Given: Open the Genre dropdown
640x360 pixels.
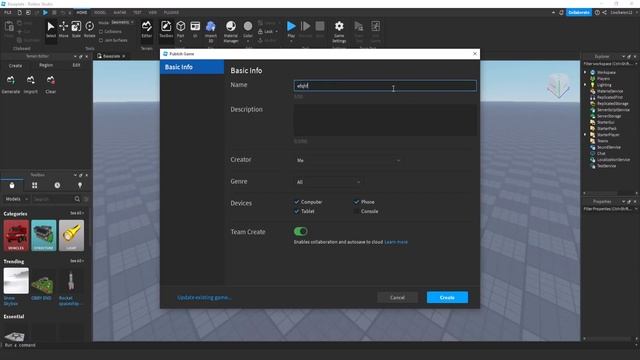Looking at the screenshot, I should pyautogui.click(x=328, y=182).
